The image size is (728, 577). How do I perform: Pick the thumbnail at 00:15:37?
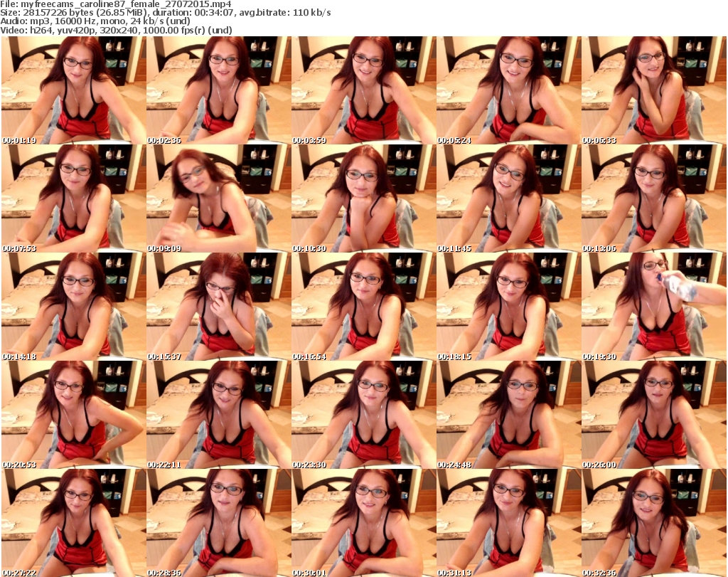coord(219,307)
